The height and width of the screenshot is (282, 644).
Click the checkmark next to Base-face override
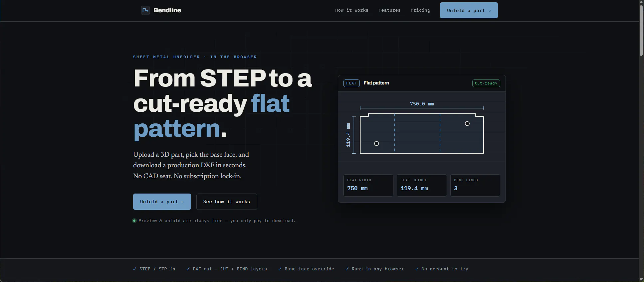(x=280, y=269)
